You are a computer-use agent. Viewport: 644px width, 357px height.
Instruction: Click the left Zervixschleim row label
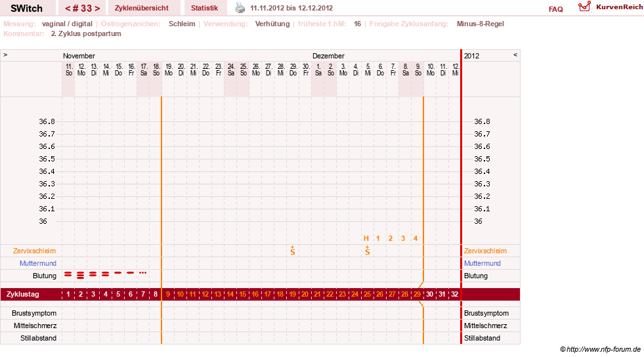35,251
